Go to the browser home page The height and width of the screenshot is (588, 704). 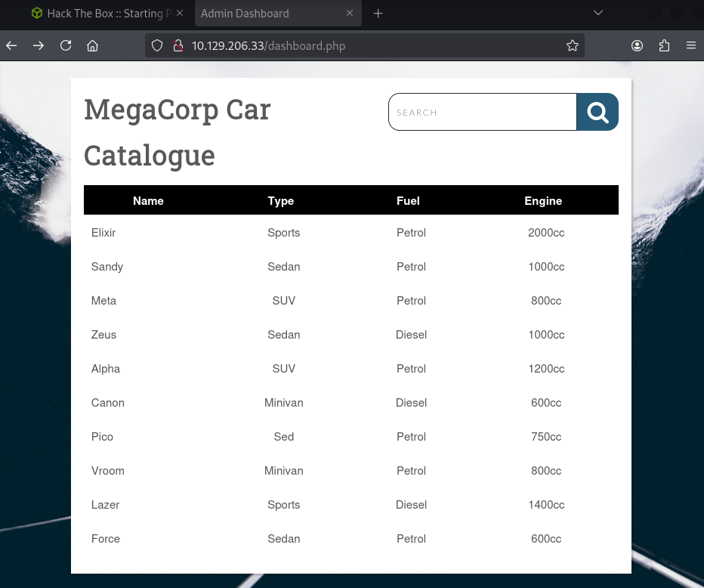pos(92,45)
